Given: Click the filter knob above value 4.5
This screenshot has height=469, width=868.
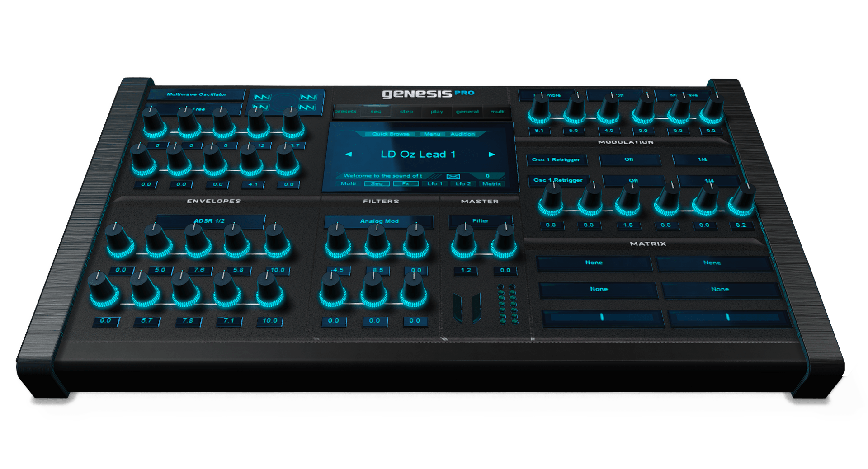Looking at the screenshot, I should 338,241.
